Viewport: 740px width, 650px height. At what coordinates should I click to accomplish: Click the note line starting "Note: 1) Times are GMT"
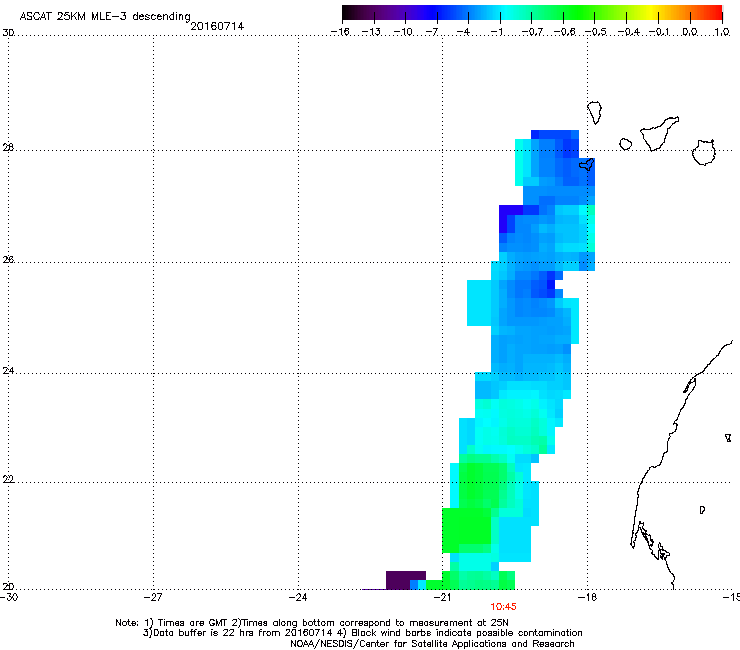[x=312, y=623]
